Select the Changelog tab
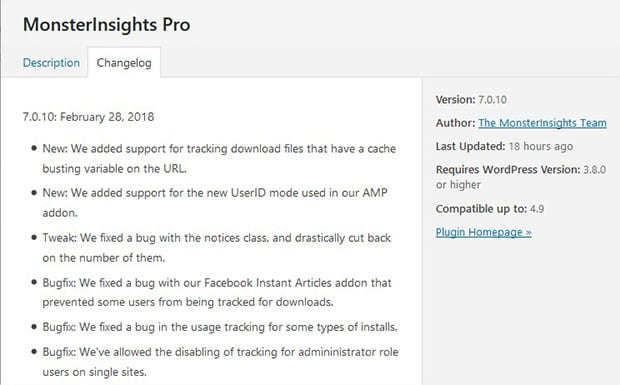The height and width of the screenshot is (385, 620). click(x=124, y=62)
